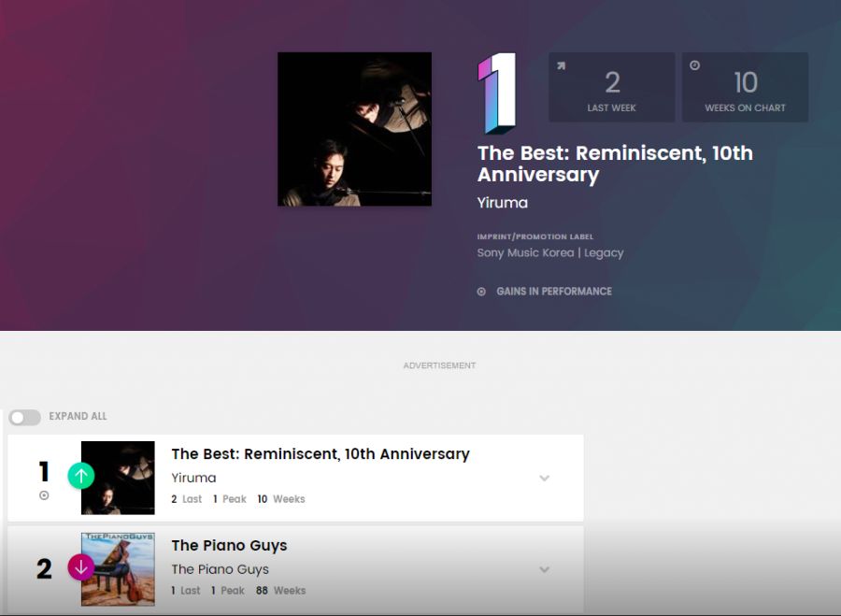Expand The Piano Guys row chevron
The image size is (841, 616).
tap(544, 569)
